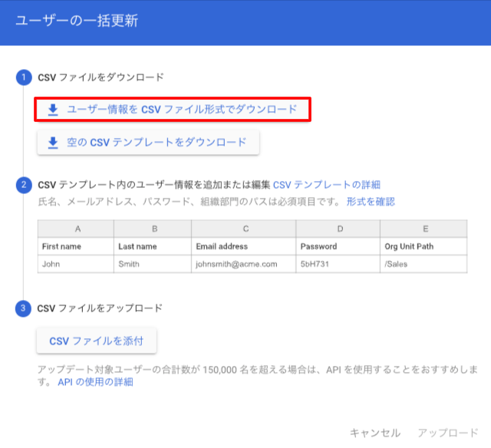Open 形式を確認 link
Viewport: 491px width, 448px height.
(371, 201)
